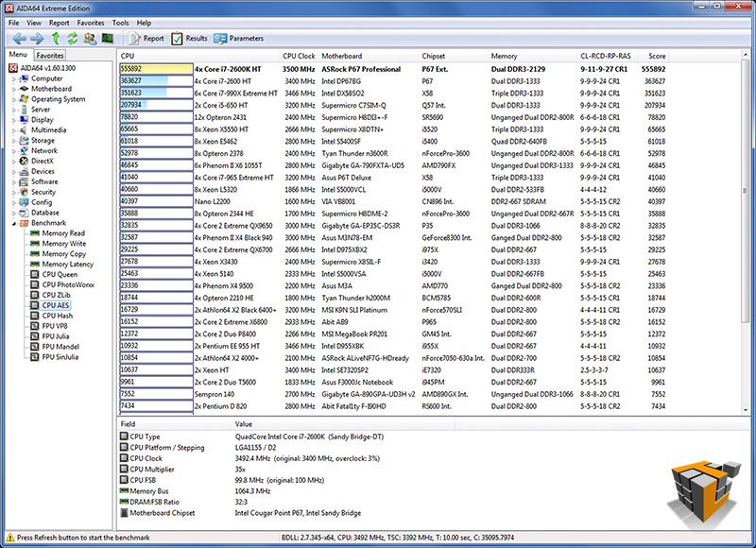Switch to the Menu tab in sidebar

coord(18,55)
